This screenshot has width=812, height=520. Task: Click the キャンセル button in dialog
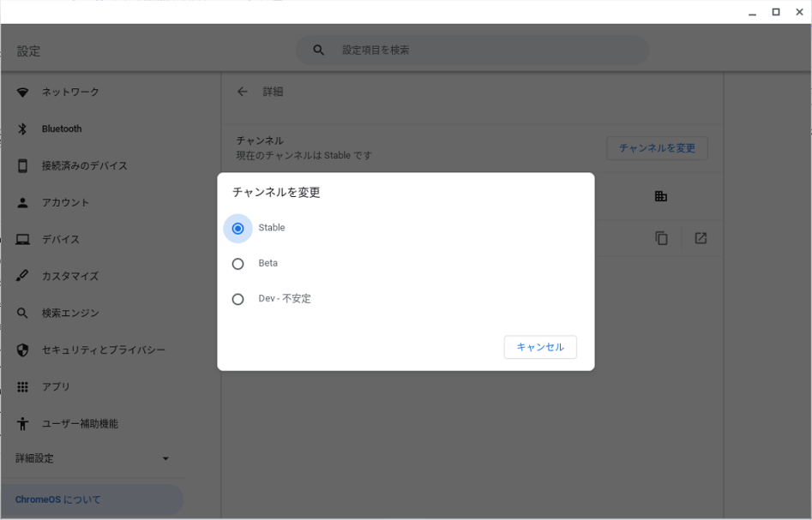click(540, 347)
